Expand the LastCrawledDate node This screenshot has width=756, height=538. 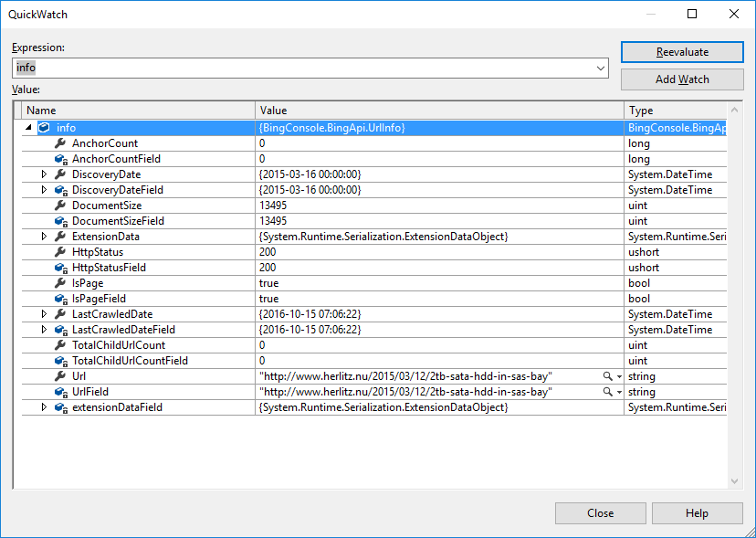pyautogui.click(x=44, y=314)
